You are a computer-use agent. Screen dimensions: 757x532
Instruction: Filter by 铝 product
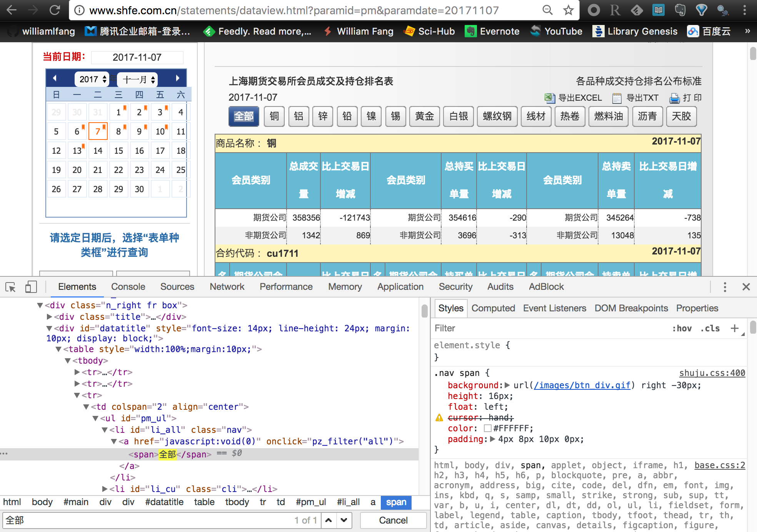click(298, 116)
